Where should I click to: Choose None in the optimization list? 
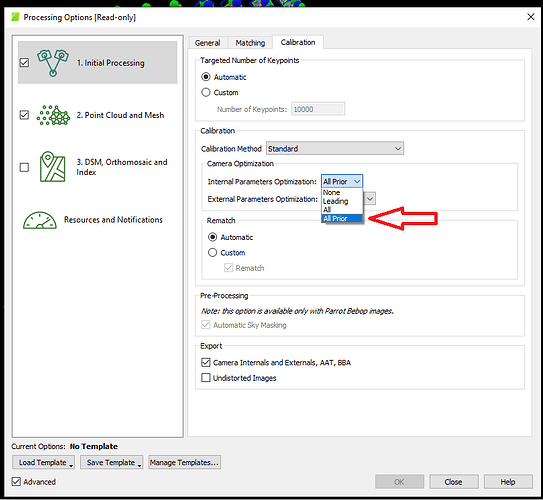click(342, 193)
